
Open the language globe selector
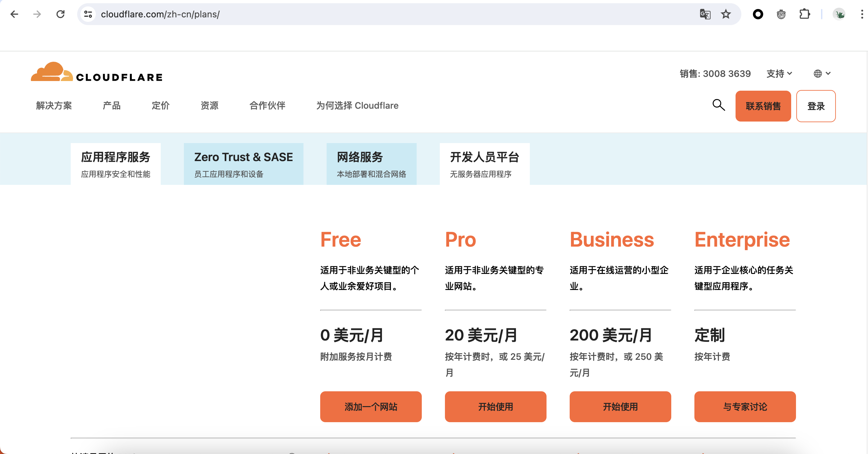[821, 74]
